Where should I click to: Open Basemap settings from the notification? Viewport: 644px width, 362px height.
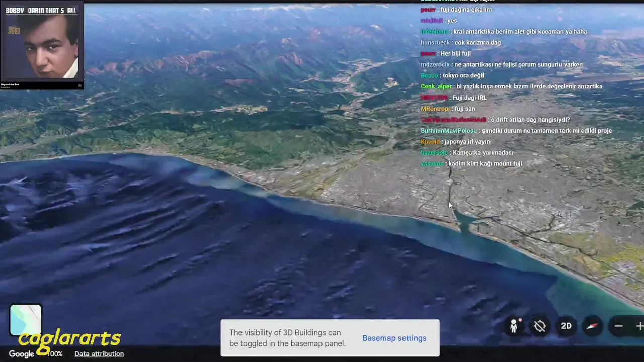click(x=394, y=338)
